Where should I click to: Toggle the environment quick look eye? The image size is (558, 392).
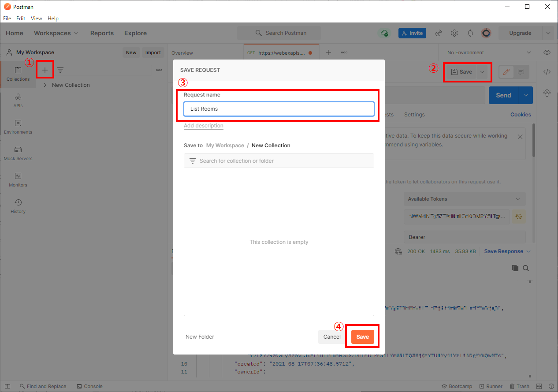547,52
